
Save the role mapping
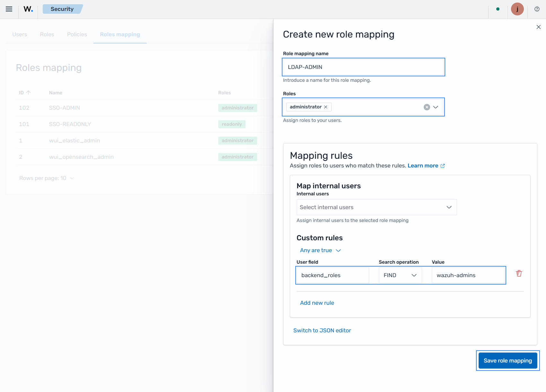508,361
